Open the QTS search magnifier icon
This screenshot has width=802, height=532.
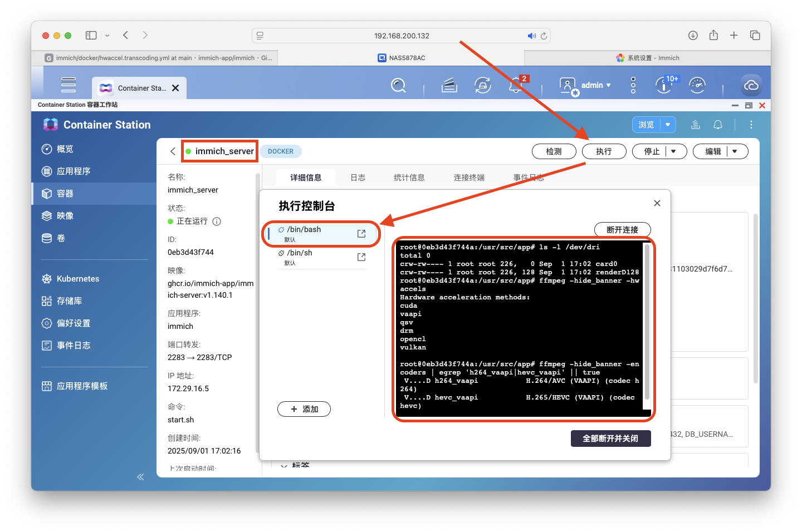[x=398, y=86]
